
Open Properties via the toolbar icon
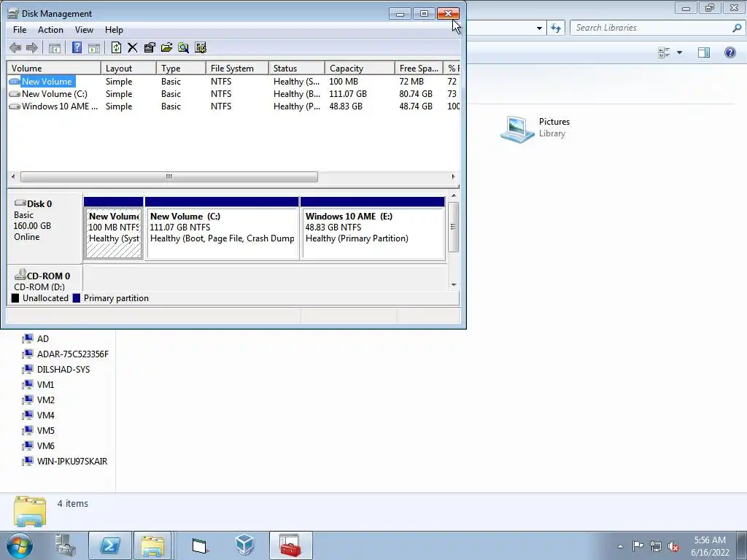(x=150, y=47)
